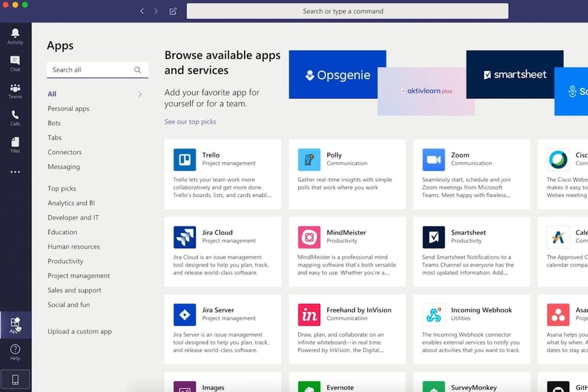588x392 pixels.
Task: Click the mobile device icon at bottom
Action: point(15,379)
